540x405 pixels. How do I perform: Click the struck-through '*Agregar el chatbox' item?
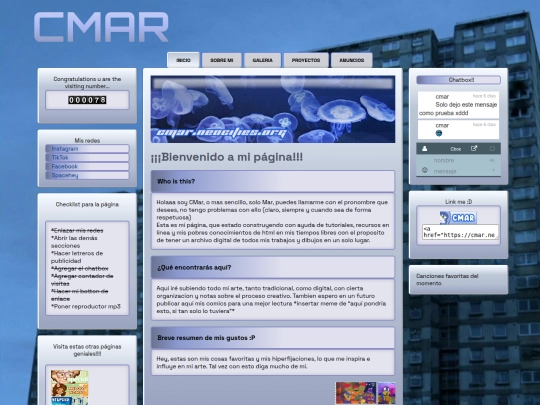(80, 268)
